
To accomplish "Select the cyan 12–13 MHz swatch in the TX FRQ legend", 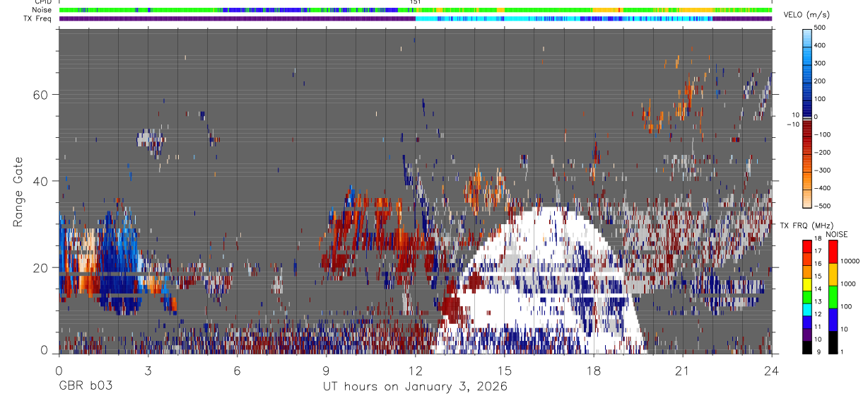I will pyautogui.click(x=807, y=309).
